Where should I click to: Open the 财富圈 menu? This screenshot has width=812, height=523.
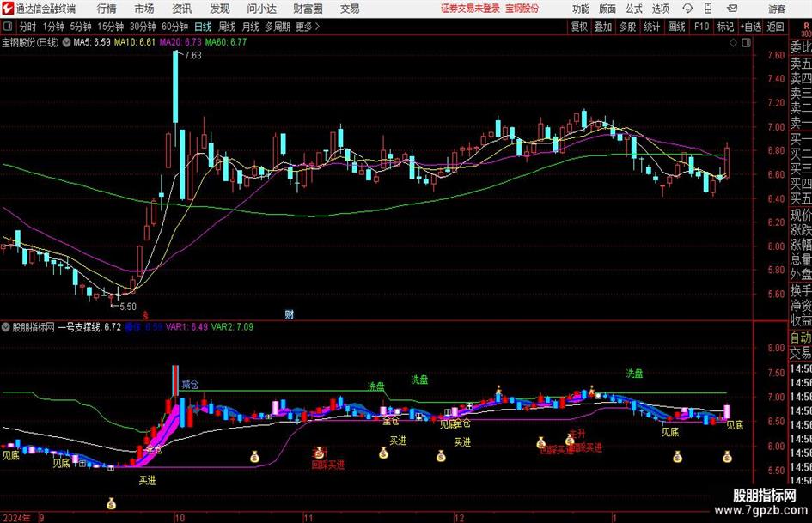point(308,9)
